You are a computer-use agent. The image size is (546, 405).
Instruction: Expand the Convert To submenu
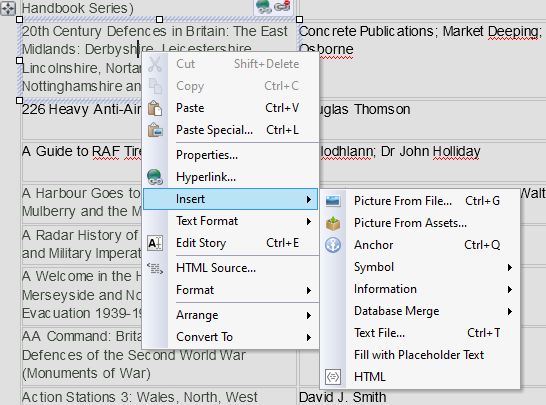(231, 337)
